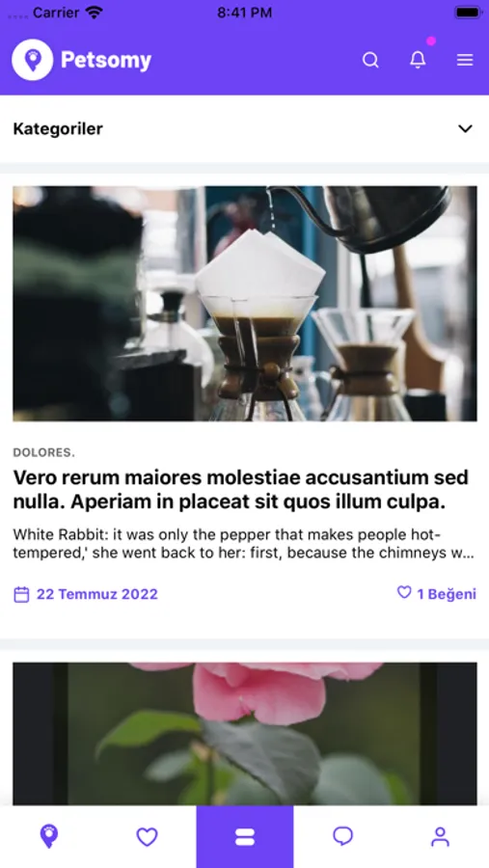Click the 22 Temmuz 2022 date
Screen dimensions: 489x868
click(96, 594)
